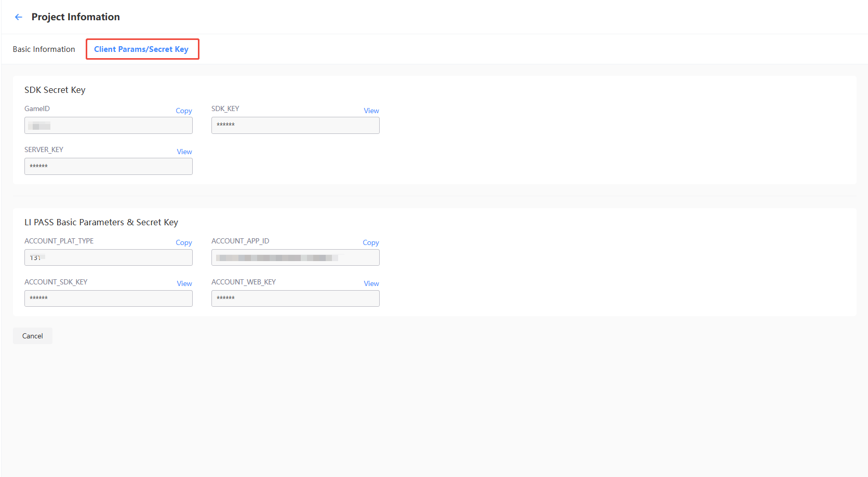Click the SDK Secret Key section title
868x477 pixels.
tap(55, 90)
